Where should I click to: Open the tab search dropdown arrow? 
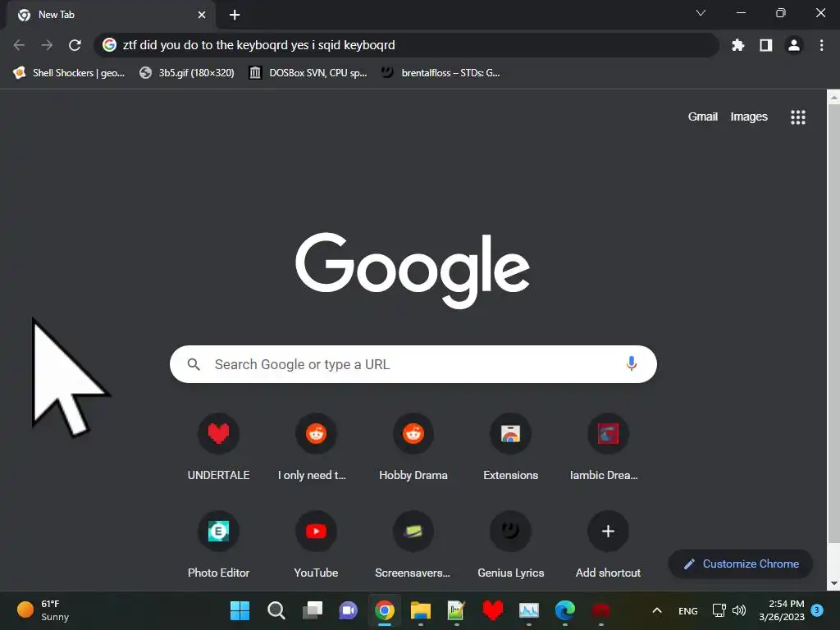tap(701, 13)
